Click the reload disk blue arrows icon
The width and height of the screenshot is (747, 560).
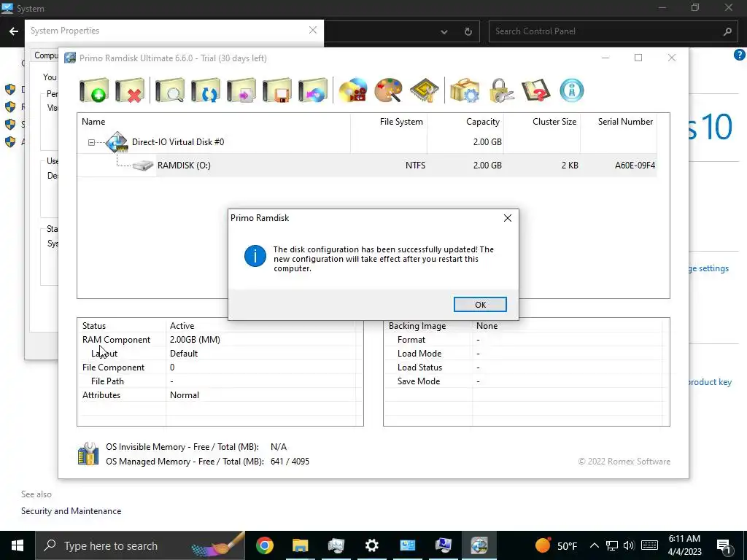coord(205,90)
